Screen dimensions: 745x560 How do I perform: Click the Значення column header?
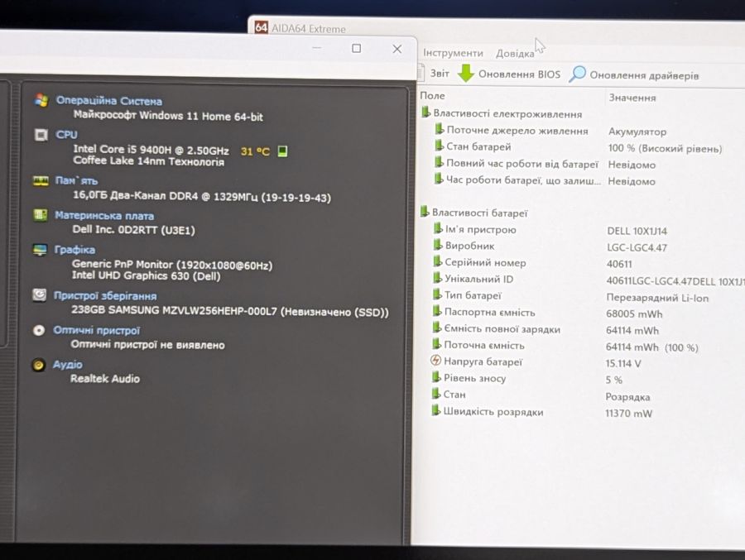[632, 98]
